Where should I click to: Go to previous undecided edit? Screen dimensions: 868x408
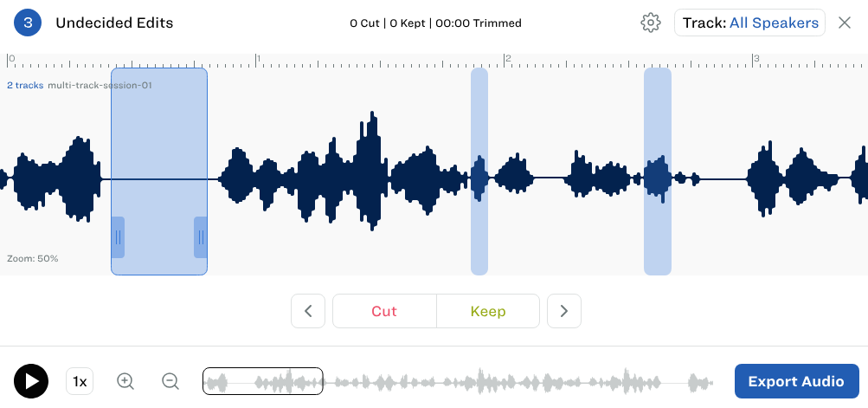coord(308,311)
